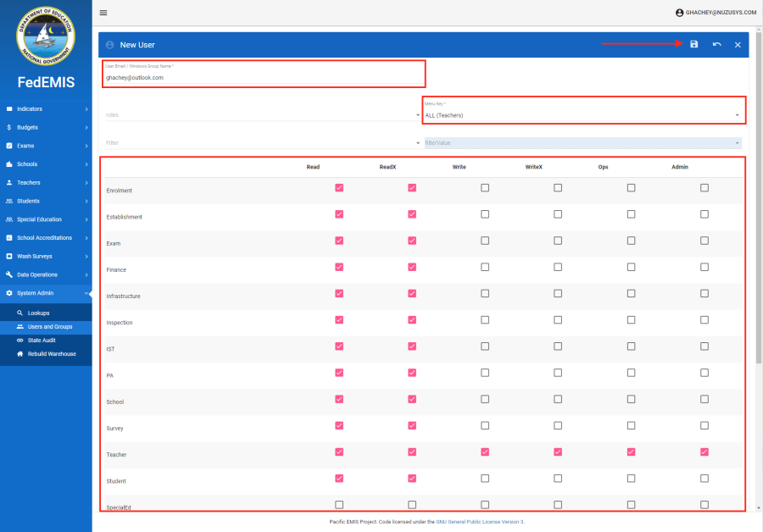Click the Indicators sidebar icon
The image size is (763, 532).
(x=9, y=109)
